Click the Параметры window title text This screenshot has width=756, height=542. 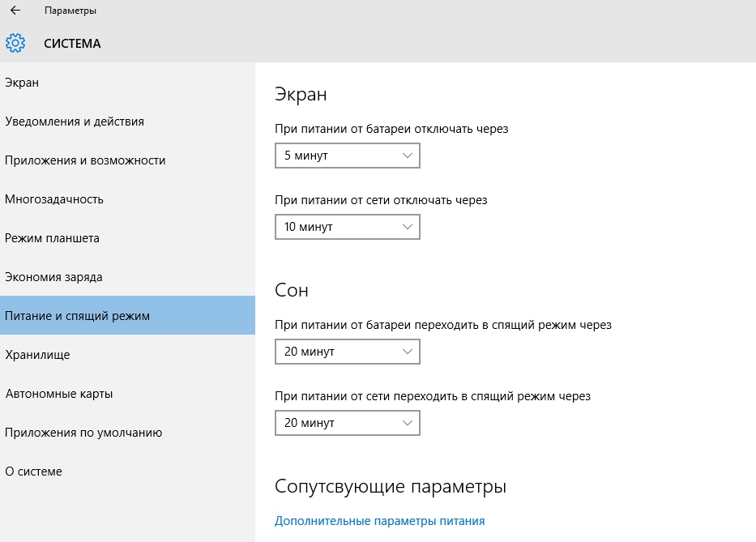(x=70, y=11)
